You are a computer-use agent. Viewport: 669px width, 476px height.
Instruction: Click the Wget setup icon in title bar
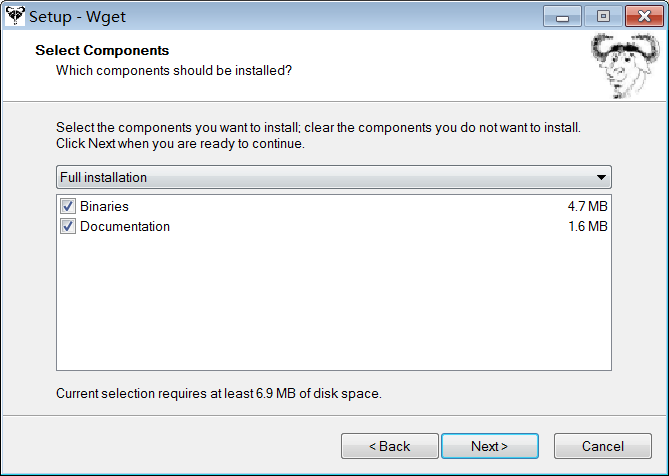(x=15, y=16)
